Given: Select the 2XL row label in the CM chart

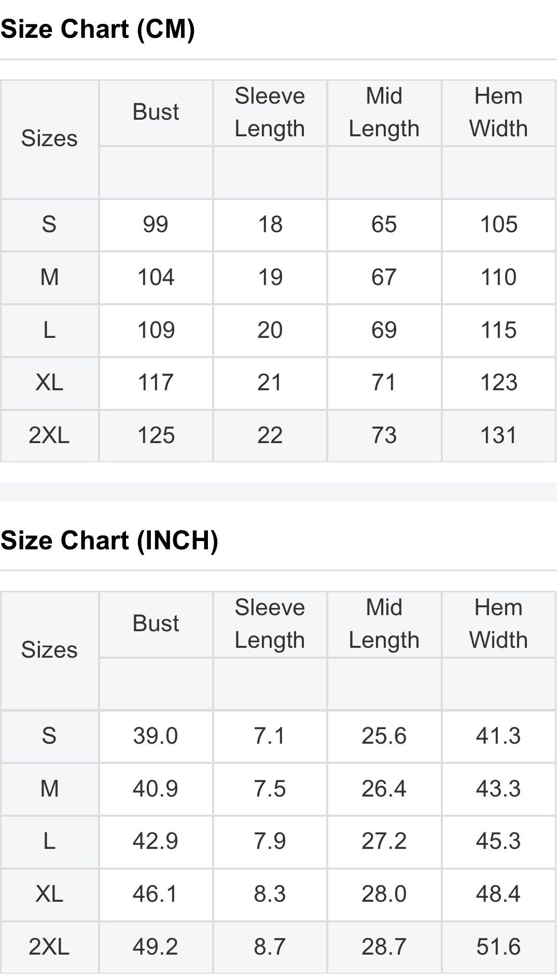Looking at the screenshot, I should [49, 435].
